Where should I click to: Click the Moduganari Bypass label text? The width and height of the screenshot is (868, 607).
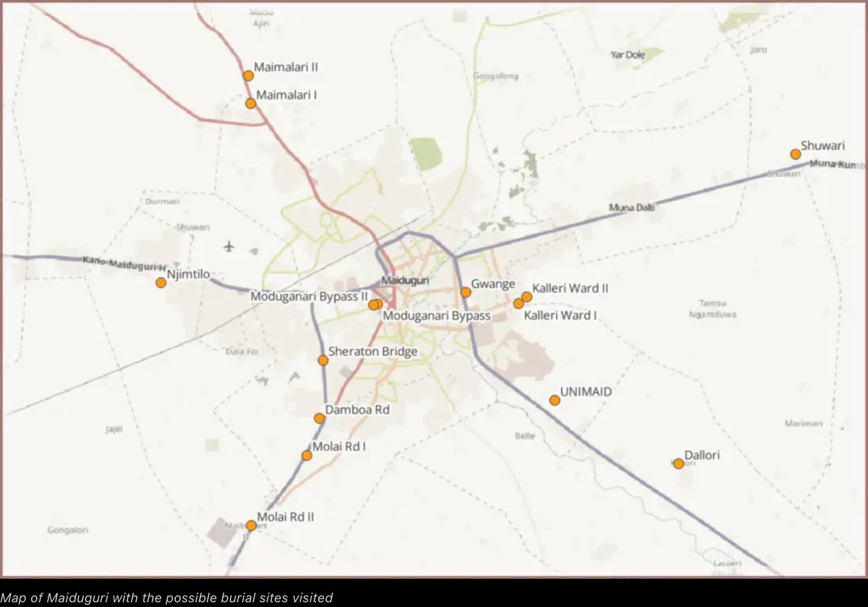(x=437, y=315)
